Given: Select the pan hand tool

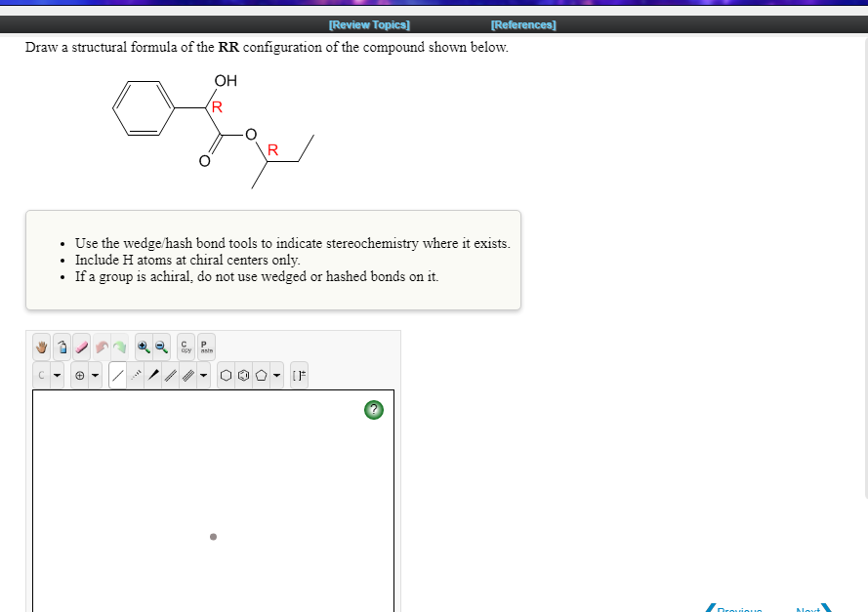Looking at the screenshot, I should 41,347.
